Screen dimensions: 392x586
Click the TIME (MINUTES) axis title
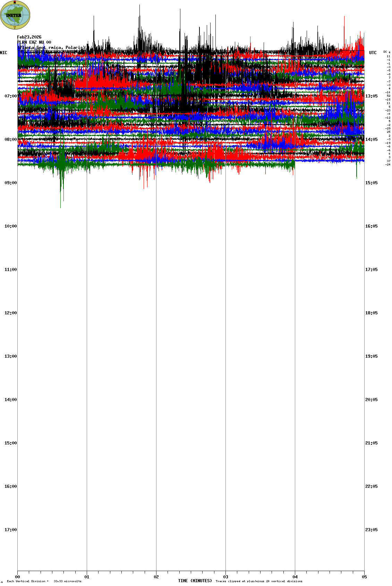point(195,581)
